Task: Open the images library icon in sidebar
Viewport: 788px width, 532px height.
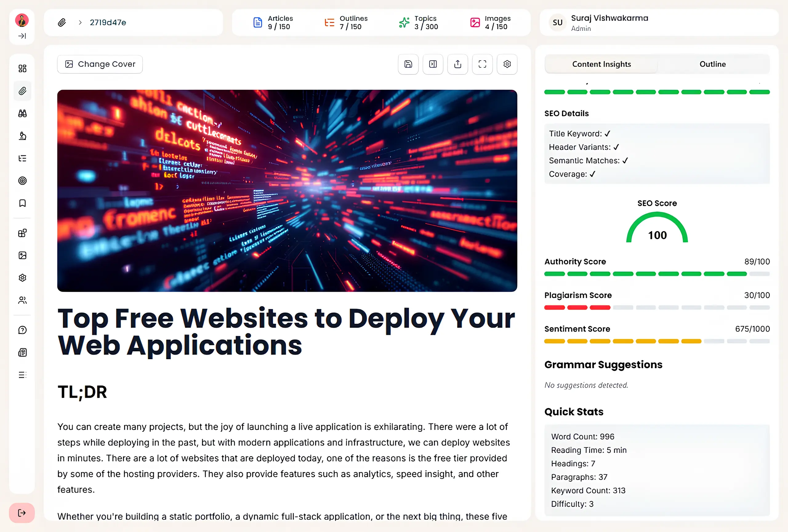Action: (x=22, y=255)
